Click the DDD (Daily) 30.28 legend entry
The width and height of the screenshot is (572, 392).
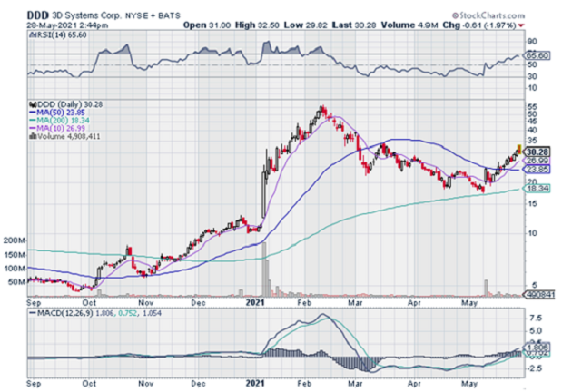(66, 104)
